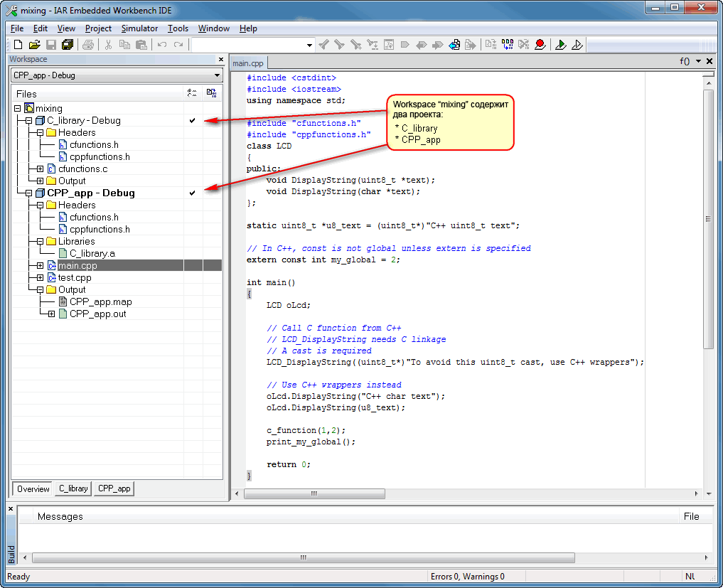The height and width of the screenshot is (588, 723).
Task: Open the File menu
Action: pos(17,28)
